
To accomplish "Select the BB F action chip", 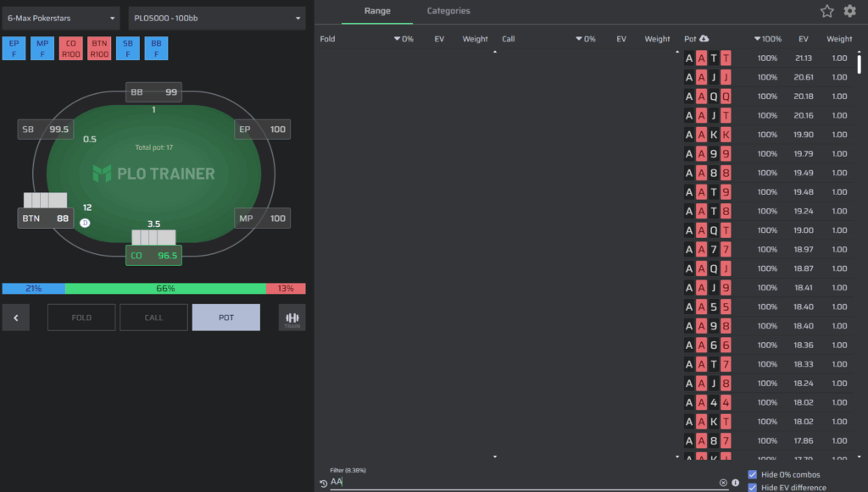I will (156, 48).
